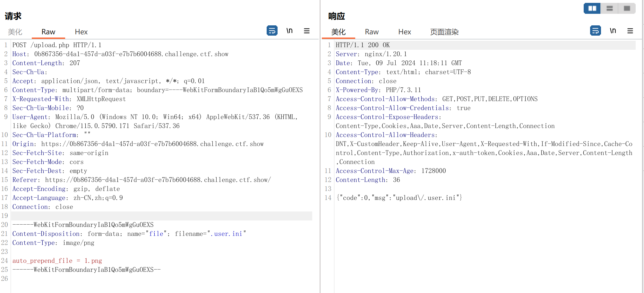
Task: Open the response panel hamburger menu
Action: coord(630,31)
